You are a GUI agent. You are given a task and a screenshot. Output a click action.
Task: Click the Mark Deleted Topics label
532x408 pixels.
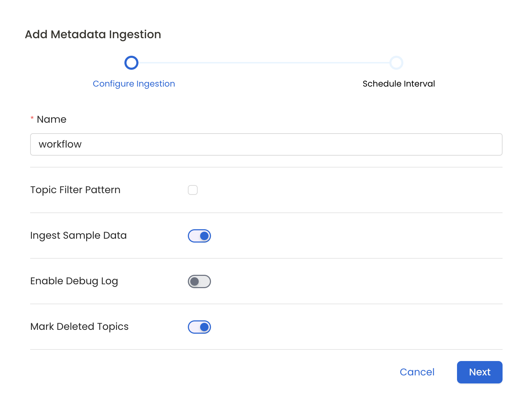click(79, 327)
